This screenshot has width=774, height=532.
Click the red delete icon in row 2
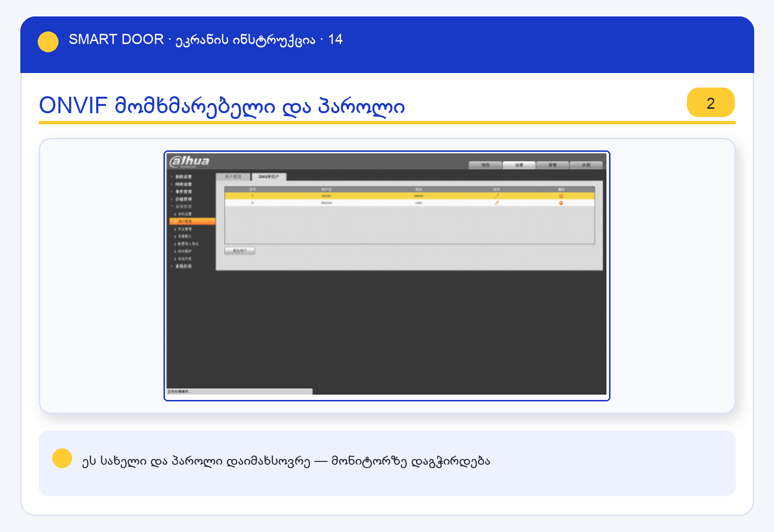[561, 203]
